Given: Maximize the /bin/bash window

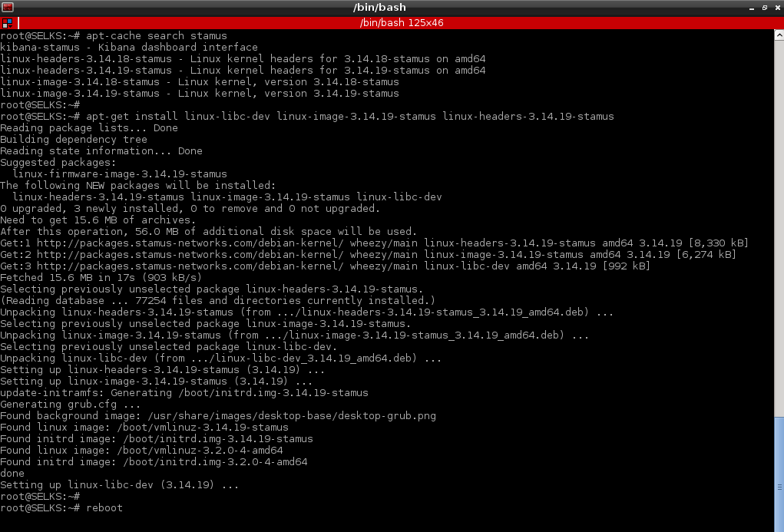Looking at the screenshot, I should tap(765, 8).
